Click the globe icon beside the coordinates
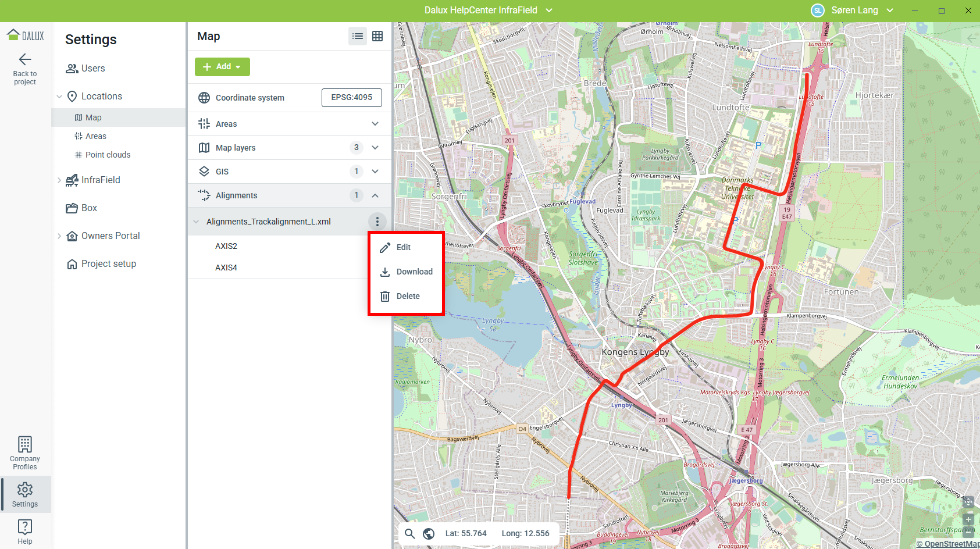The height and width of the screenshot is (549, 980). 429,533
